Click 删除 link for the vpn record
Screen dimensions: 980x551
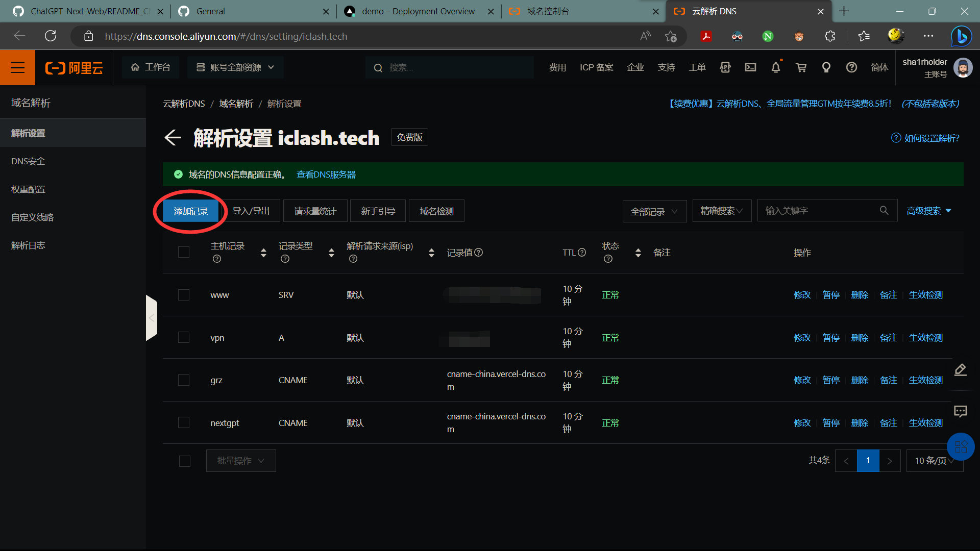(860, 338)
